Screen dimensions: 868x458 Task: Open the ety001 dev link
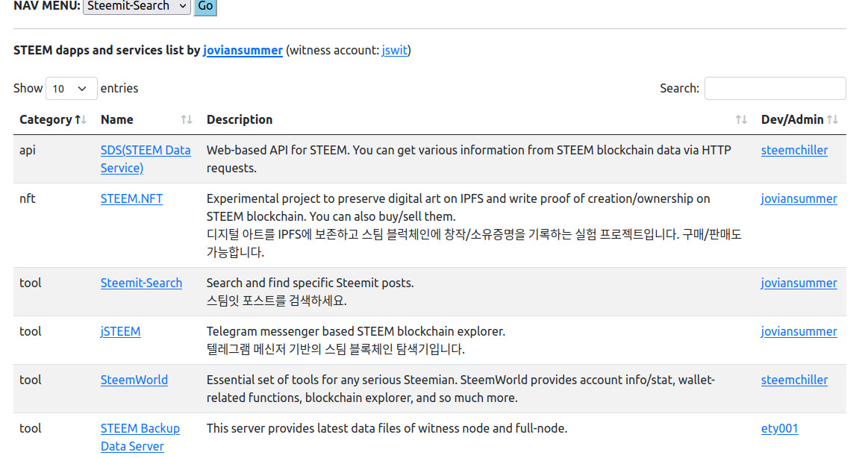click(x=779, y=429)
